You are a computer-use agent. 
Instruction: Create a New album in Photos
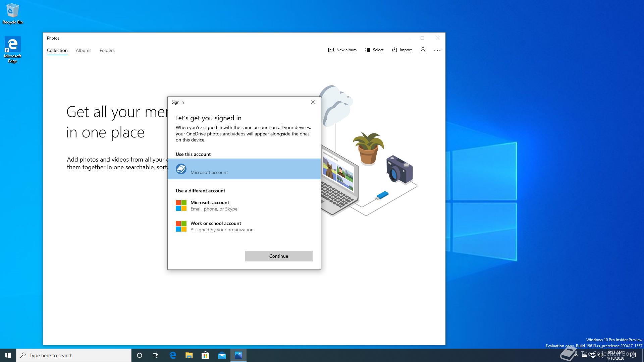tap(342, 50)
